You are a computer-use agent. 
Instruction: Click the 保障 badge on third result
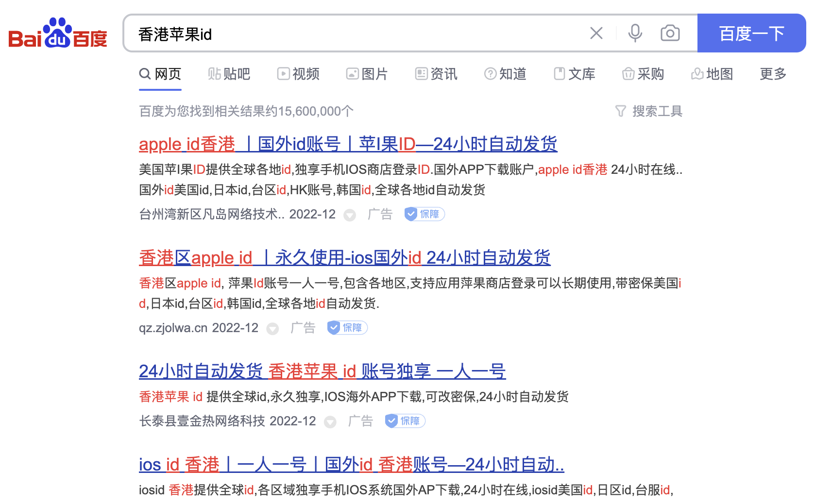[x=405, y=421]
